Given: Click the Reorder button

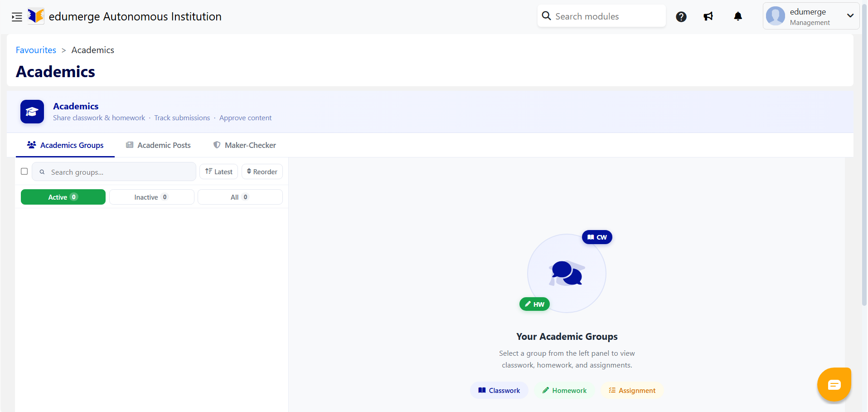Looking at the screenshot, I should click(x=262, y=172).
